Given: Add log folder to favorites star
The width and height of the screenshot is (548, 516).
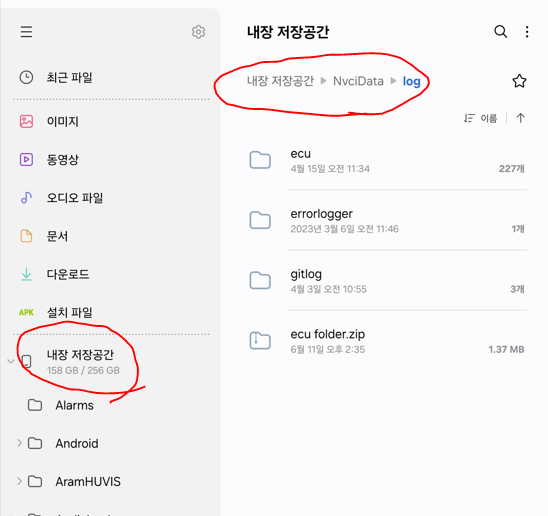Looking at the screenshot, I should point(519,81).
